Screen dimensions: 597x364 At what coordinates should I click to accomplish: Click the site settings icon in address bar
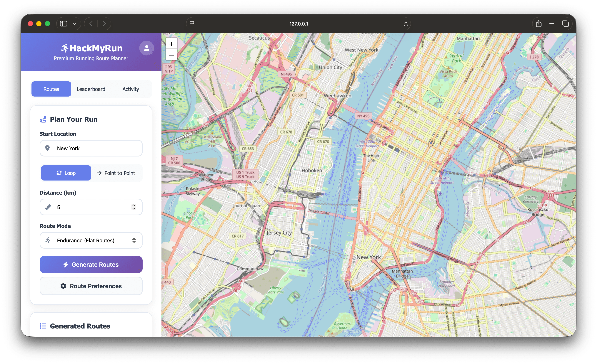[x=192, y=24]
